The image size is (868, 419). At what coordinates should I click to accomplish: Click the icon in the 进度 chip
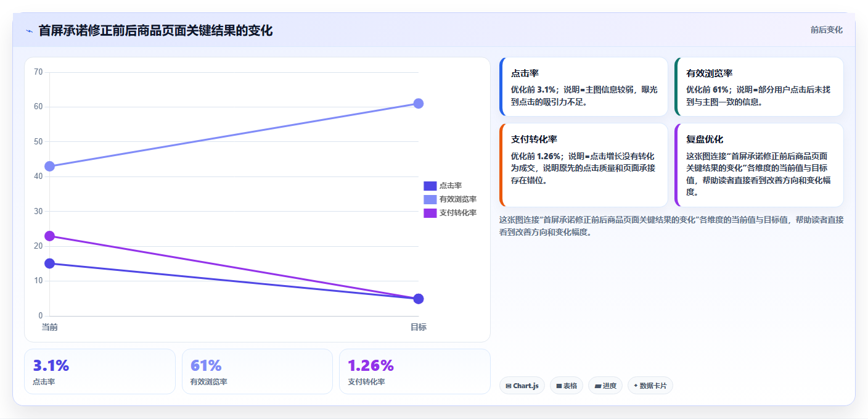[597, 386]
